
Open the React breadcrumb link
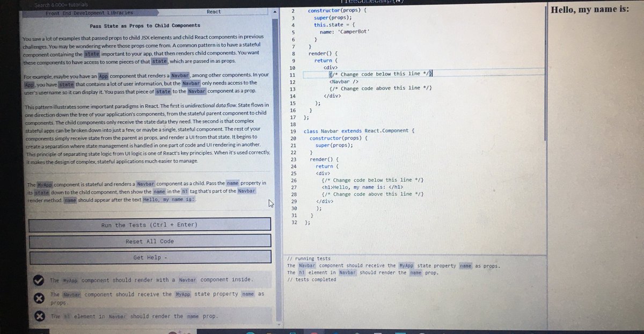tap(214, 12)
